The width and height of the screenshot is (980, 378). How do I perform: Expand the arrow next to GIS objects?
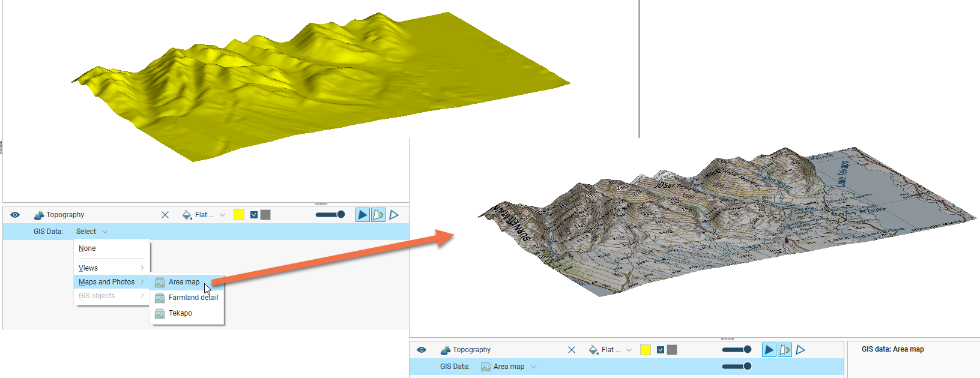[x=142, y=296]
